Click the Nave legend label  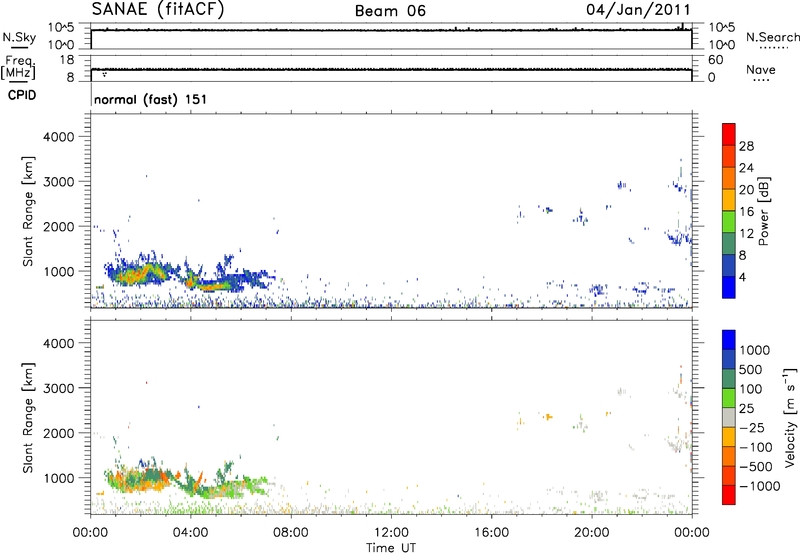pyautogui.click(x=761, y=69)
